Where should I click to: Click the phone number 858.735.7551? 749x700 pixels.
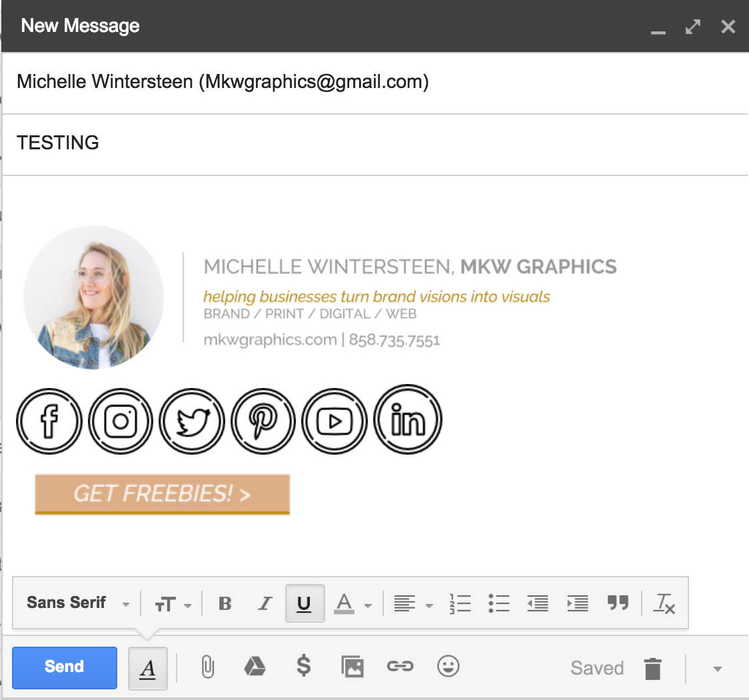[394, 340]
